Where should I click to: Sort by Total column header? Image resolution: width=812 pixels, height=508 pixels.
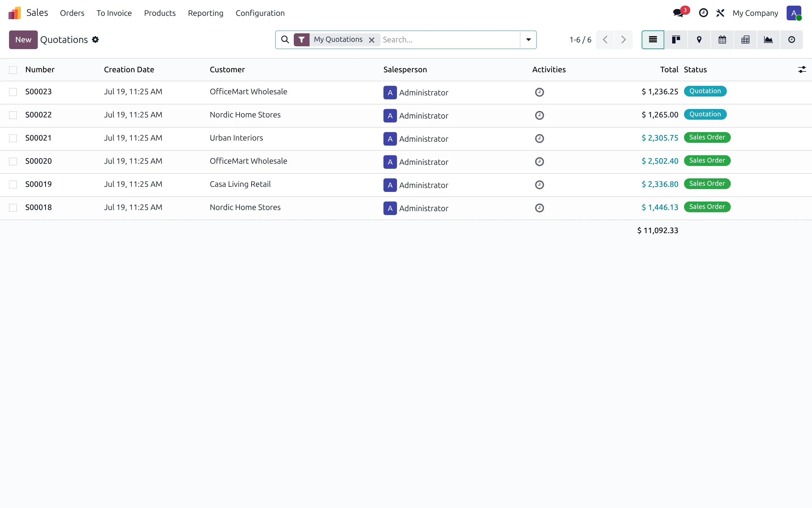pos(669,69)
